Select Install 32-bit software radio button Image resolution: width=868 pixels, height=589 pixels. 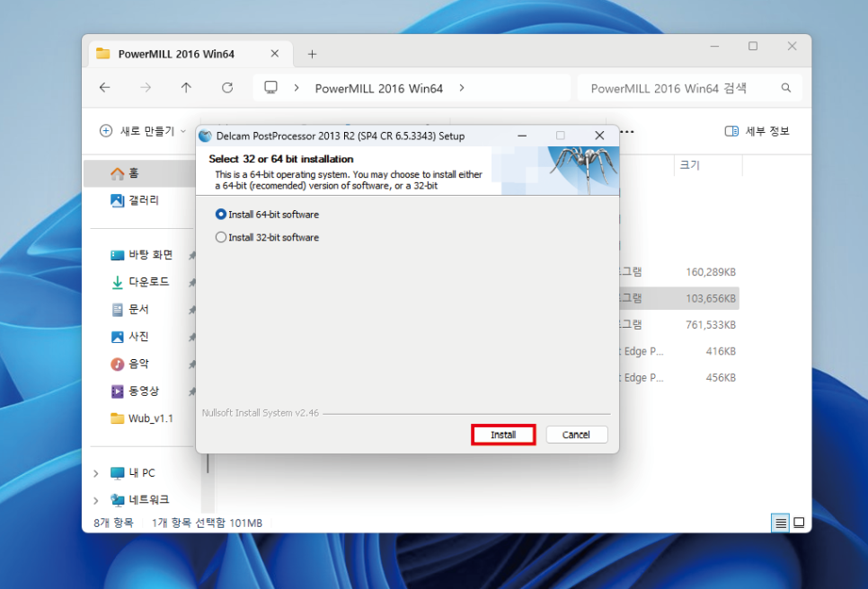220,237
